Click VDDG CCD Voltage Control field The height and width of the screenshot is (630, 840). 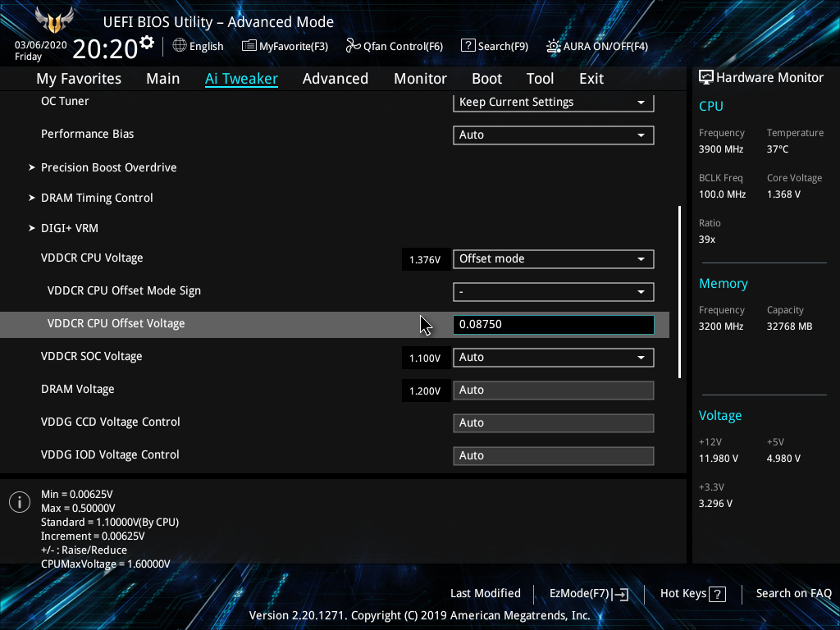(x=554, y=422)
